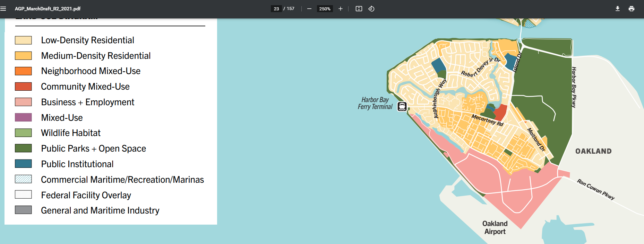This screenshot has width=644, height=244.
Task: Rotate the document counterclockwise
Action: [371, 9]
